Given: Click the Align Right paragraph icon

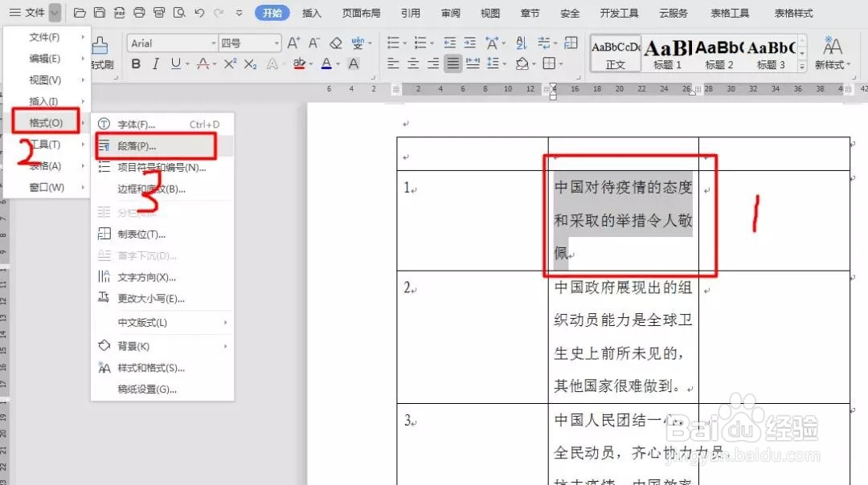Looking at the screenshot, I should click(433, 64).
